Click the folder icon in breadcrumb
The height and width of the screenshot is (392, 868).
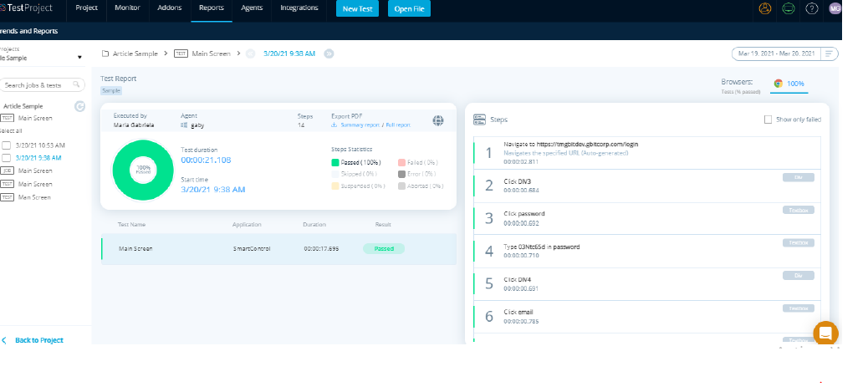[x=105, y=53]
